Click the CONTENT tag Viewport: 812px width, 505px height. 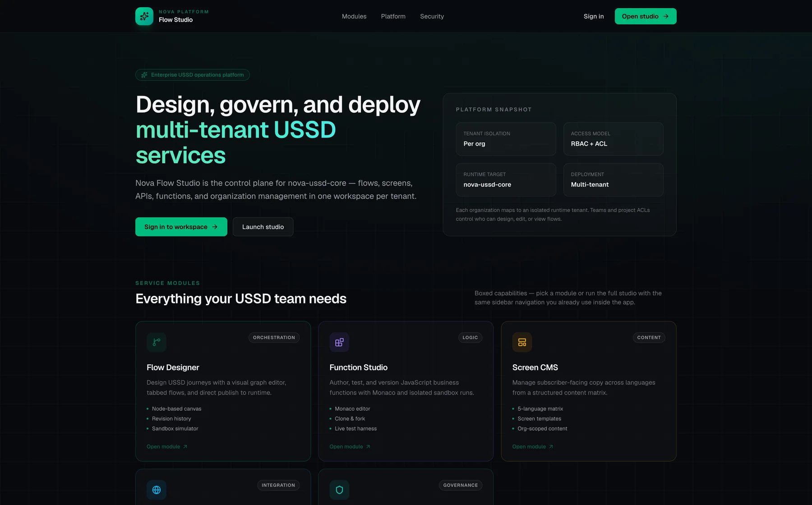tap(649, 338)
